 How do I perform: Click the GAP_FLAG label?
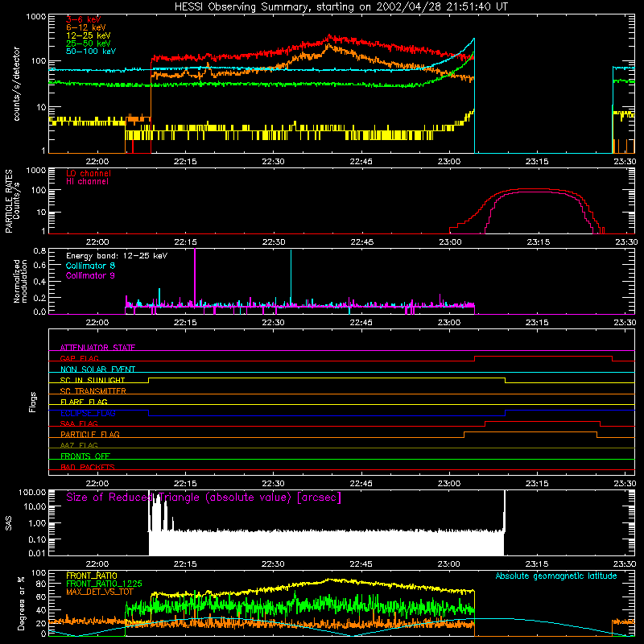79,358
